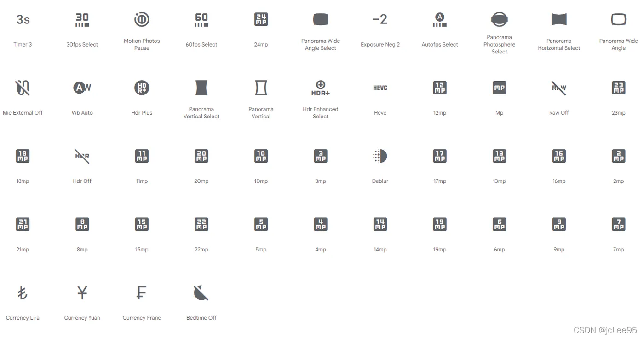Choose the 9mp icon
The width and height of the screenshot is (644, 339).
[559, 224]
